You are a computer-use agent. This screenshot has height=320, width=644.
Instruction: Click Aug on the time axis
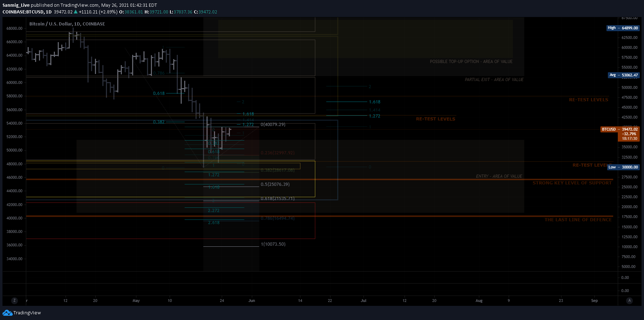pos(479,301)
